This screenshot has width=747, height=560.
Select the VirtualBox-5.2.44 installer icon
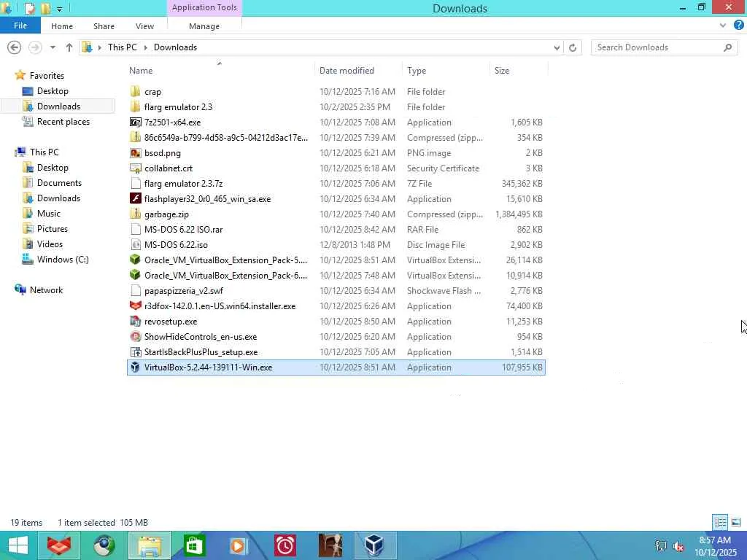pyautogui.click(x=135, y=367)
